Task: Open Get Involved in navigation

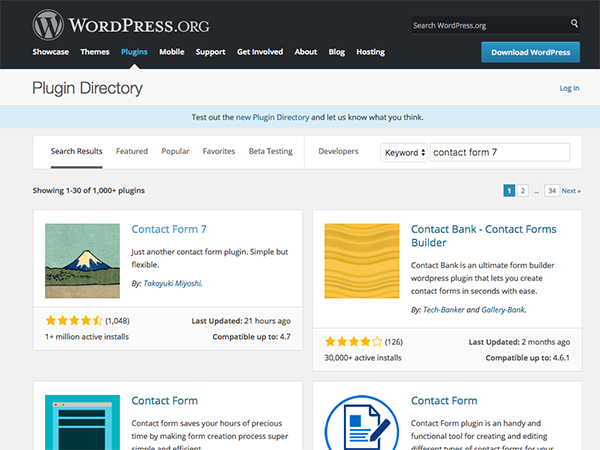Action: click(260, 52)
